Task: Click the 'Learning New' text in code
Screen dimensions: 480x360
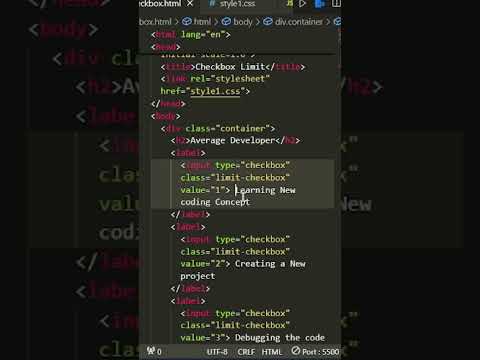Action: 265,190
